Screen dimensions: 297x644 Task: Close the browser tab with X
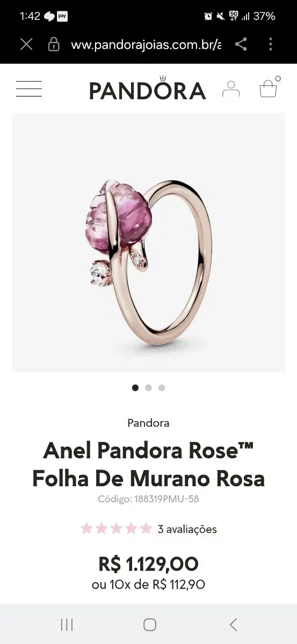tap(26, 44)
